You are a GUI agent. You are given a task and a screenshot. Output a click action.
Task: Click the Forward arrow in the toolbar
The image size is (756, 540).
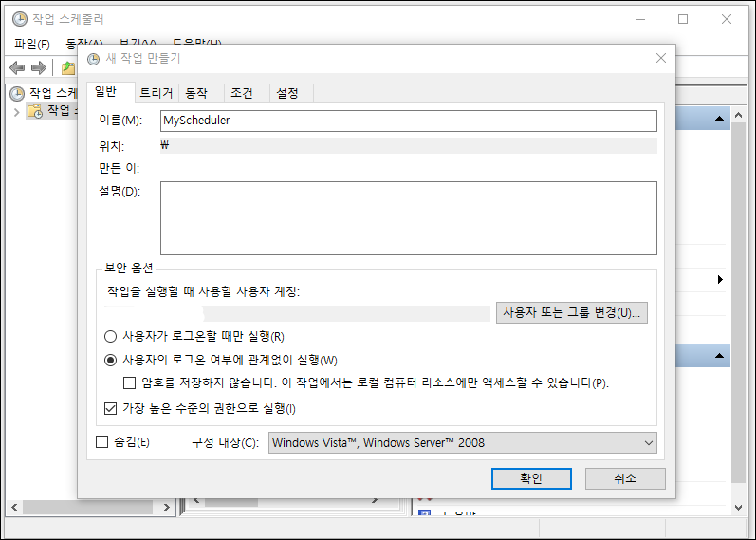click(x=39, y=68)
